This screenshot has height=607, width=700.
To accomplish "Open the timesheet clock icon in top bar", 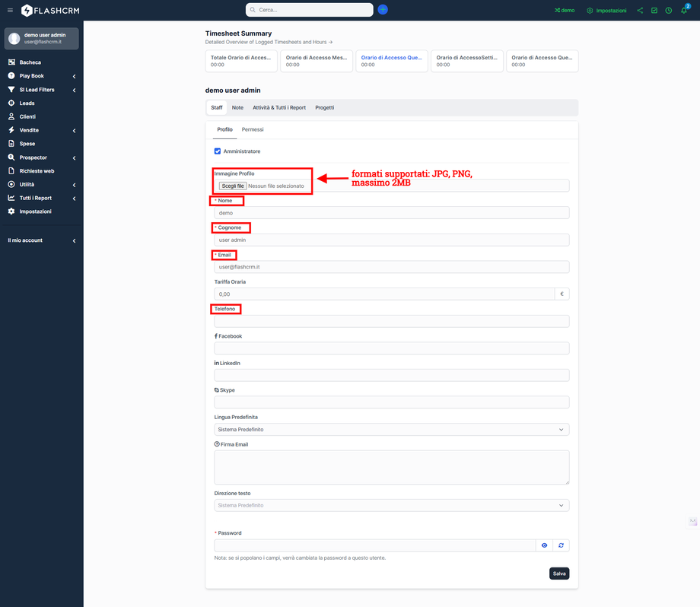I will (668, 10).
